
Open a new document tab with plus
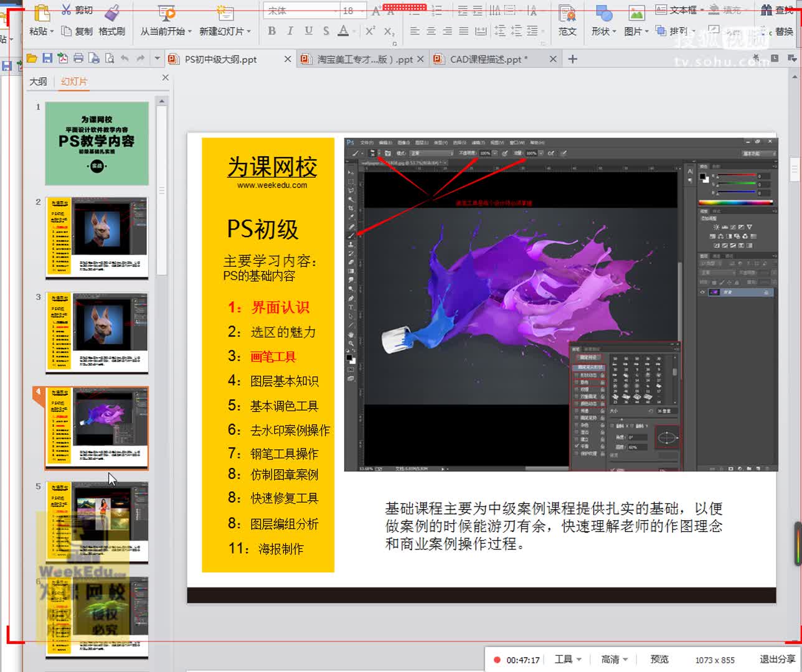pyautogui.click(x=573, y=59)
